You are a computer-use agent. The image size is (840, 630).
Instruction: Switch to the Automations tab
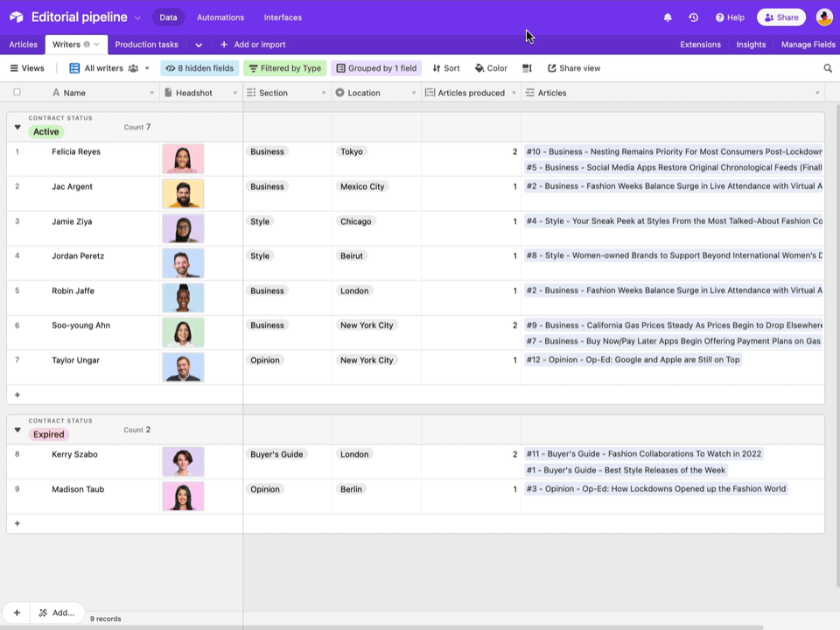pyautogui.click(x=220, y=17)
